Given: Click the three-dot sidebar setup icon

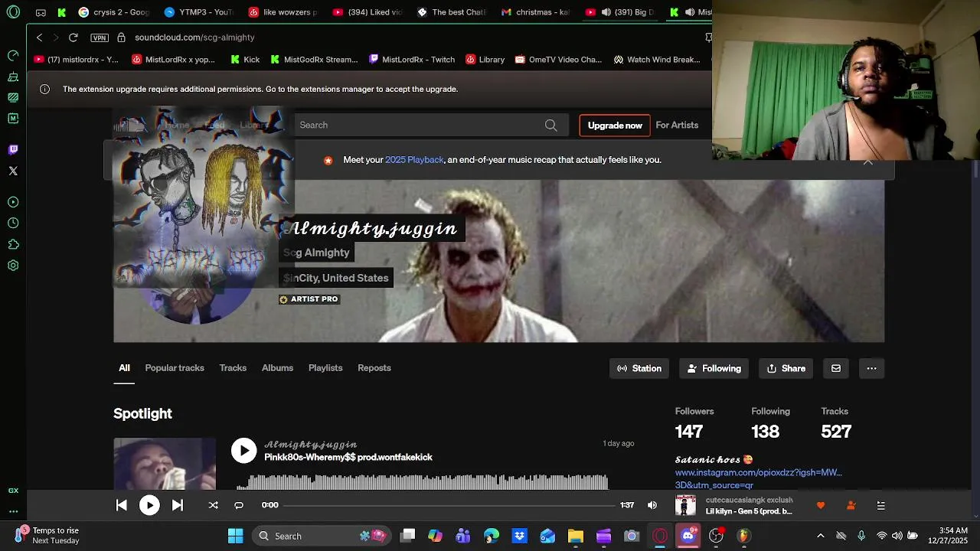Looking at the screenshot, I should [x=13, y=511].
